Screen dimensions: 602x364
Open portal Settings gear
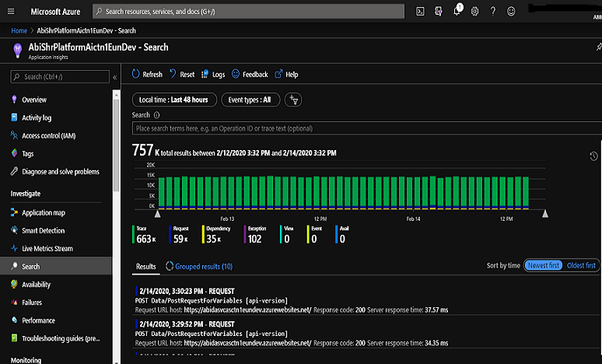point(475,12)
